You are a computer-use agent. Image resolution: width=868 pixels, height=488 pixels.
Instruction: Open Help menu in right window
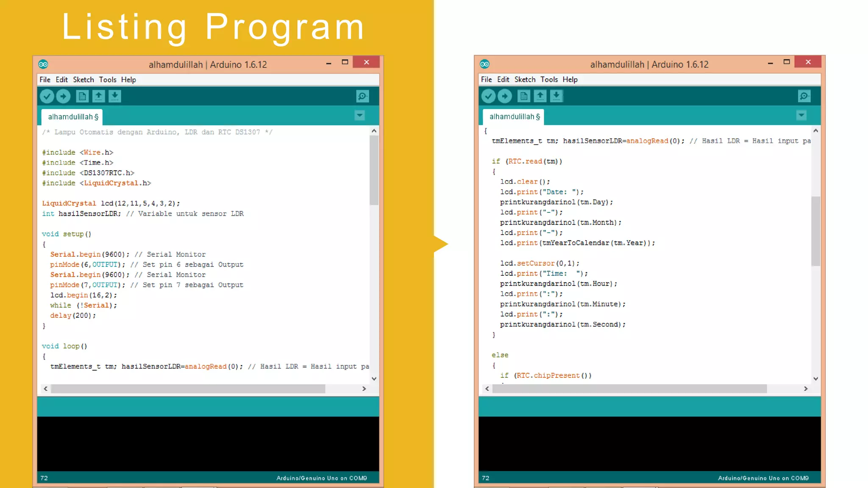(x=570, y=79)
